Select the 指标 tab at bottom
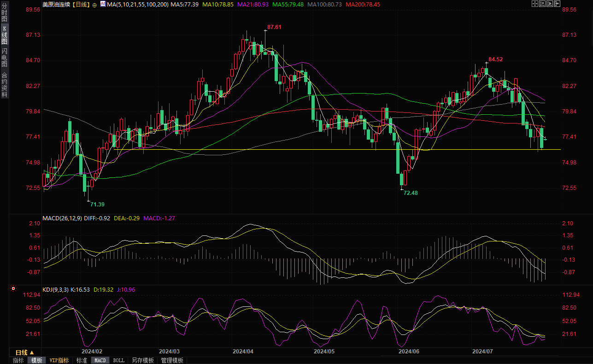The width and height of the screenshot is (593, 364). click(18, 360)
